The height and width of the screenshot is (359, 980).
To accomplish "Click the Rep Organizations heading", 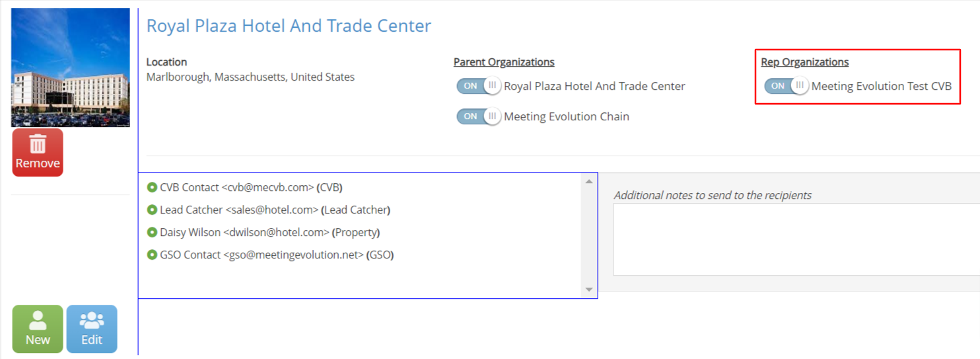I will point(804,62).
